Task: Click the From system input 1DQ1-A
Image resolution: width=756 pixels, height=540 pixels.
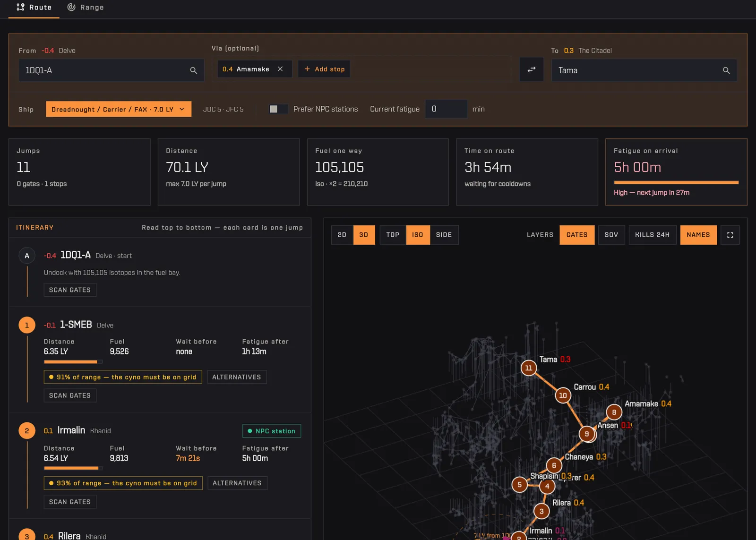Action: pyautogui.click(x=112, y=70)
